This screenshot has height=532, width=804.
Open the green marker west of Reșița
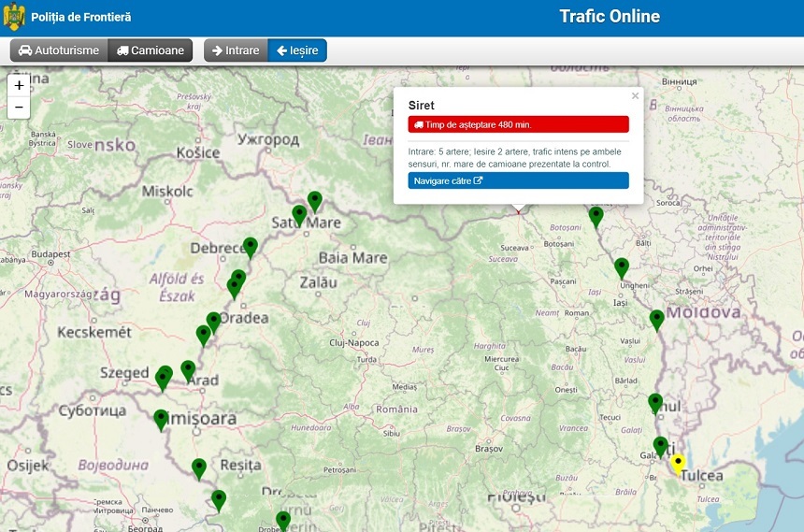(x=198, y=467)
